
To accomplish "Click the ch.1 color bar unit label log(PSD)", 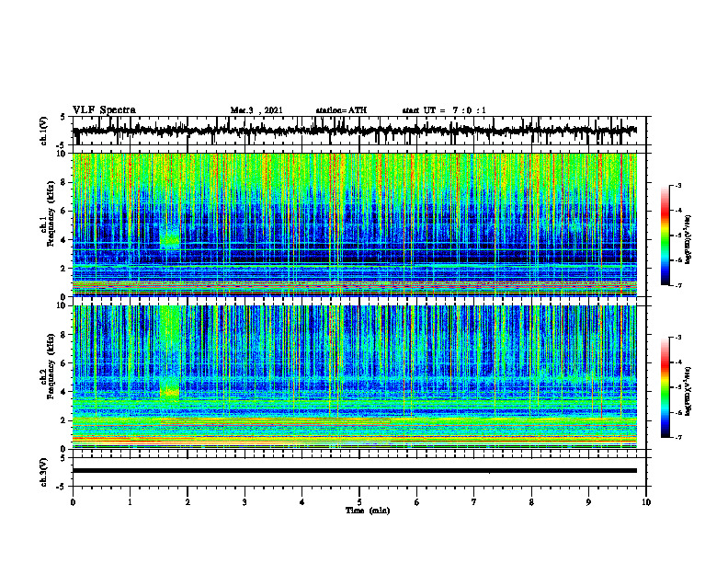I will pyautogui.click(x=688, y=240).
